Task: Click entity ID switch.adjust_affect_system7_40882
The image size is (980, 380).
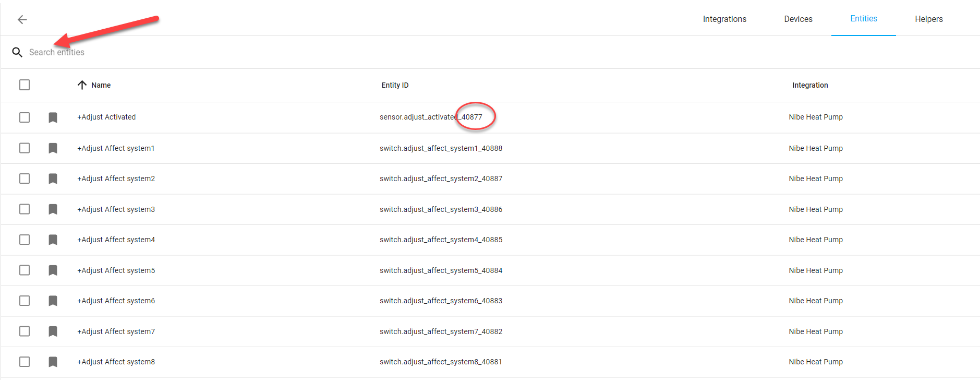Action: coord(441,331)
